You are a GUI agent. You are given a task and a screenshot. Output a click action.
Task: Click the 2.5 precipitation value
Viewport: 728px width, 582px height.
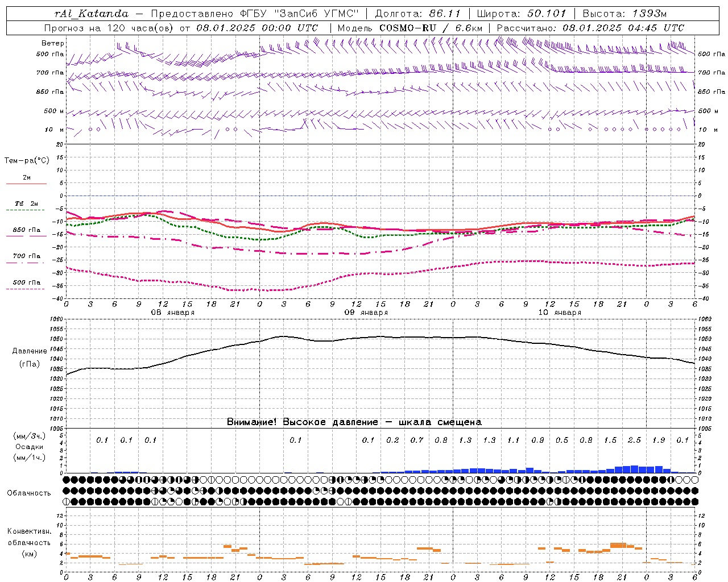[x=634, y=440]
